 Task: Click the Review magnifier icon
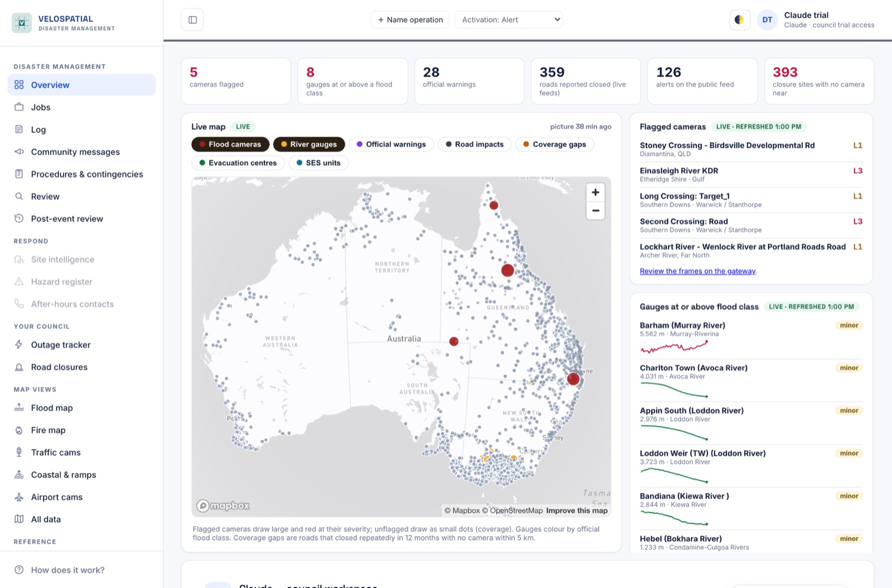(19, 196)
